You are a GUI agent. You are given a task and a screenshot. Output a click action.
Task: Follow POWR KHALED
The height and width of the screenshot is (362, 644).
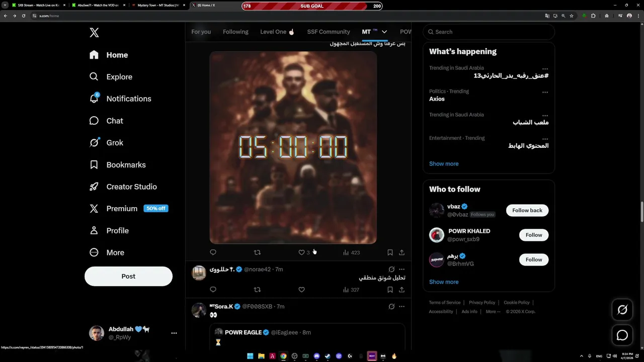[534, 235]
